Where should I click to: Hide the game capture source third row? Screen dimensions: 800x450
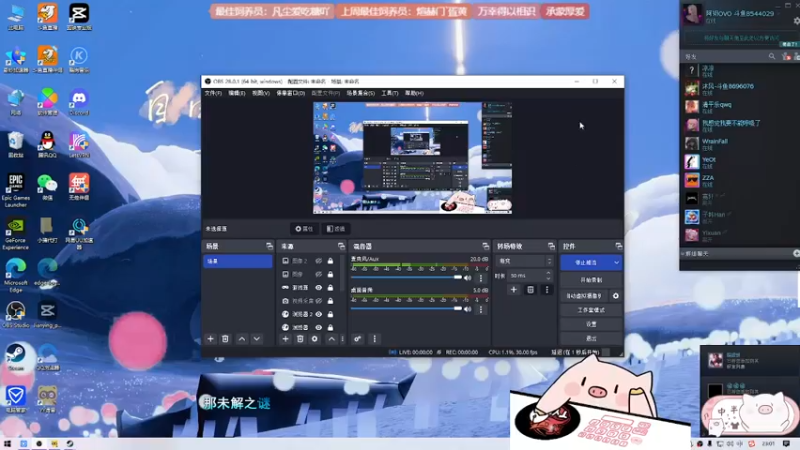(x=318, y=287)
